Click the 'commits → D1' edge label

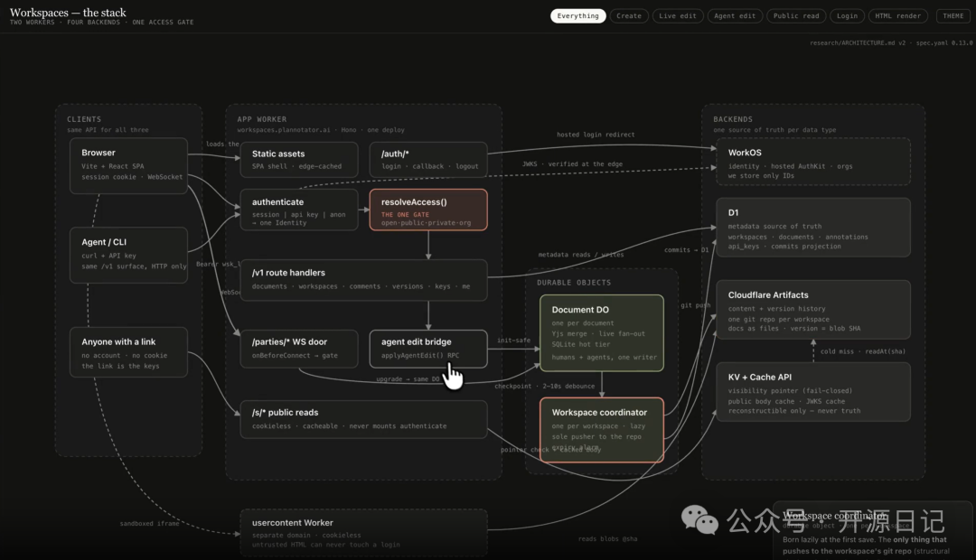(686, 249)
